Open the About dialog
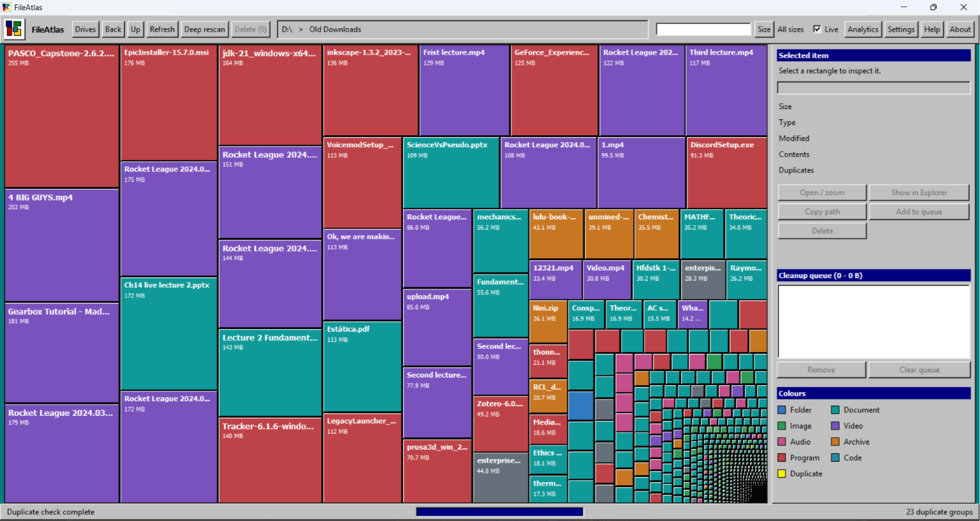Screen dimensions: 980x521 tap(960, 29)
